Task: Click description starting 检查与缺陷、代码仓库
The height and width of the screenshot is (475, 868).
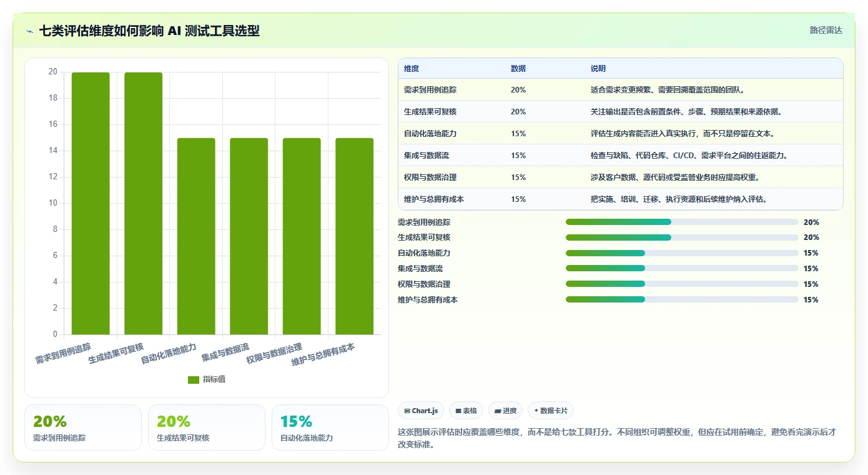Action: 689,156
